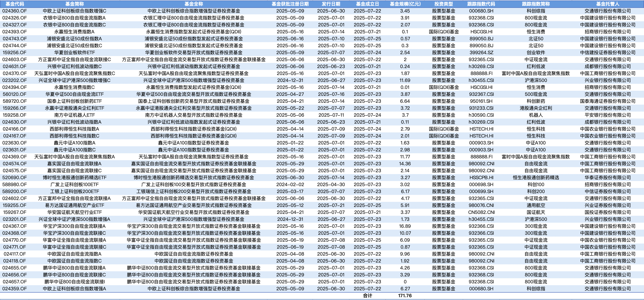Click index code 950161.SH
This screenshot has height=300, width=644.
[481, 101]
